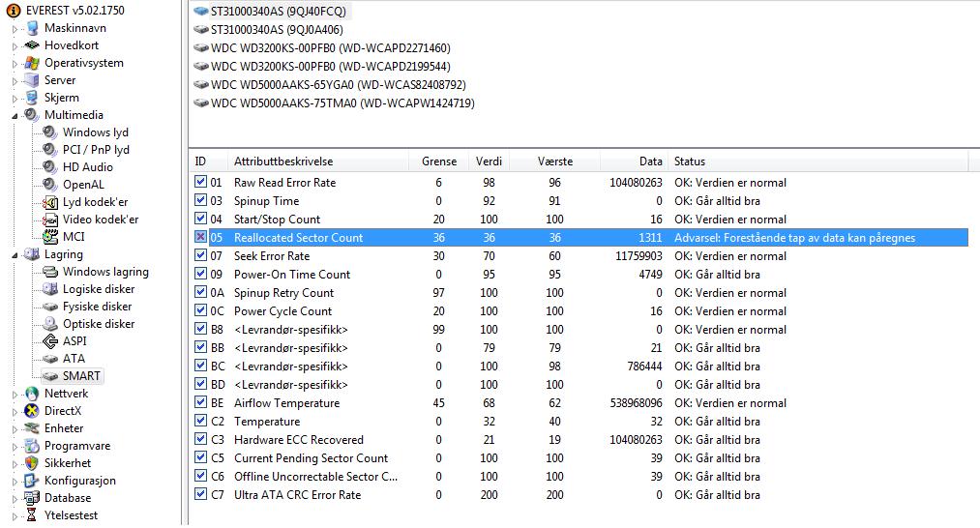Sort by ID column header
The width and height of the screenshot is (980, 528).
tap(208, 161)
